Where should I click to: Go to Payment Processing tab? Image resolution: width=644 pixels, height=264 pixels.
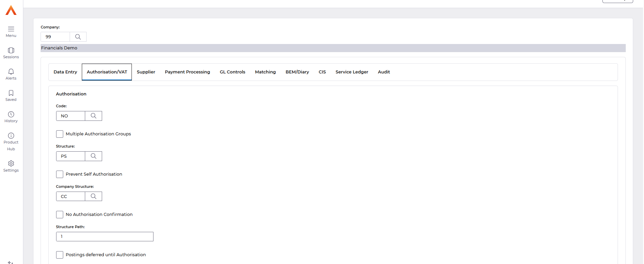tap(187, 72)
